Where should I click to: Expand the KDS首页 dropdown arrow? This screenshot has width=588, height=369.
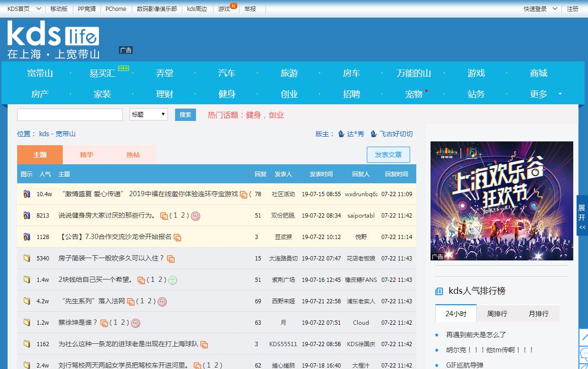coord(39,9)
